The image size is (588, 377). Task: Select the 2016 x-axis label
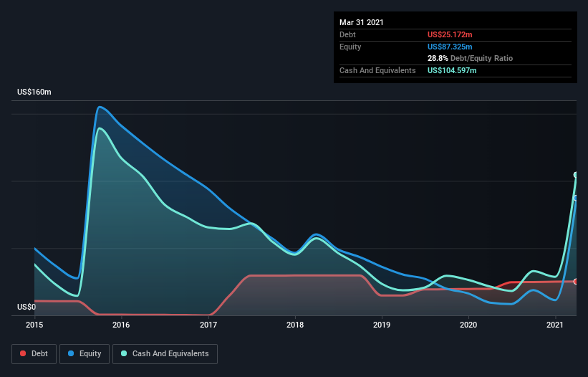coord(121,325)
